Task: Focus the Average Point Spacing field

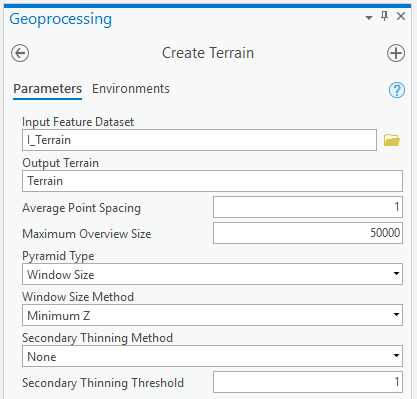Action: [308, 207]
